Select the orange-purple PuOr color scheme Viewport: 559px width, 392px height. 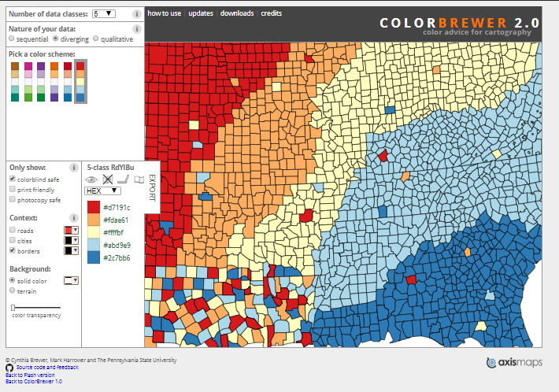click(54, 82)
